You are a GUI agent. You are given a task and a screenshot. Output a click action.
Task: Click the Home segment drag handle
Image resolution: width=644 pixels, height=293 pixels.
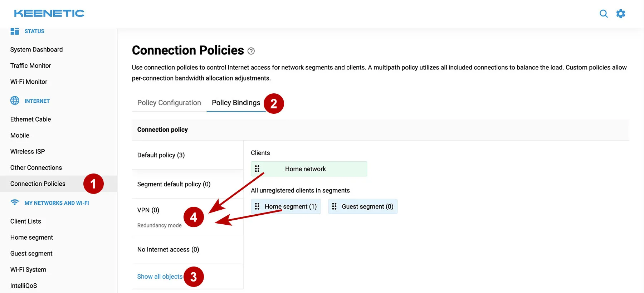click(x=257, y=206)
